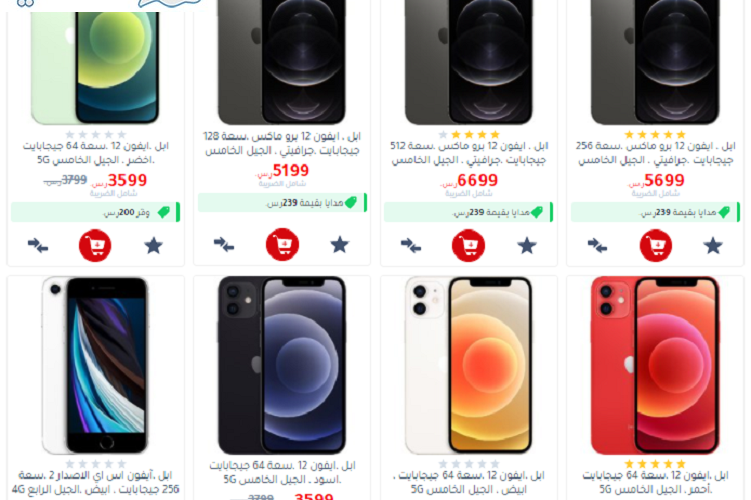Open the red iPhone 12 64GB title link
The image size is (751, 500).
[x=656, y=482]
